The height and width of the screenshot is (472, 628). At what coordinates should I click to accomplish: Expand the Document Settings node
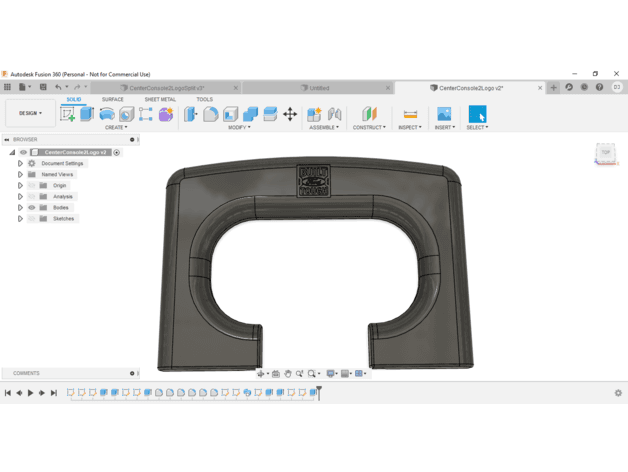pos(20,163)
